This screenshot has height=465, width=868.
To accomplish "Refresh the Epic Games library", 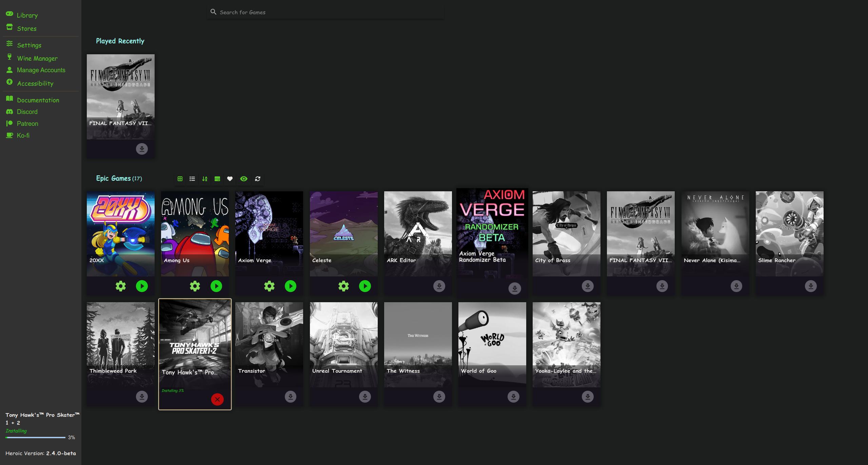I will [258, 179].
